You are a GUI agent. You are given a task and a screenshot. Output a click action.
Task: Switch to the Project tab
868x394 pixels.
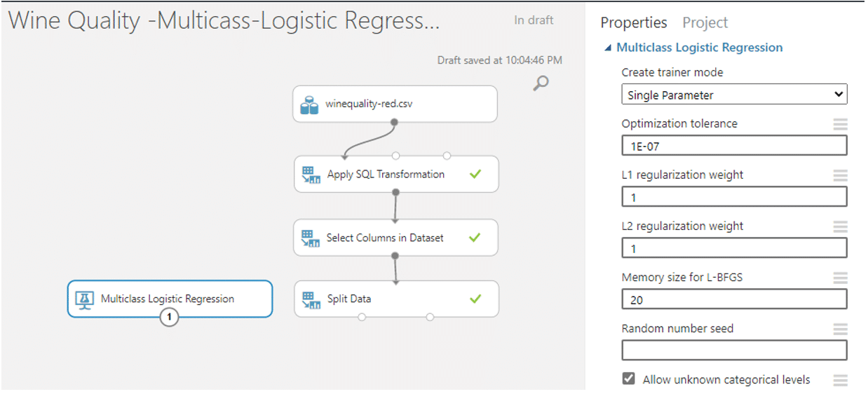[x=705, y=22]
